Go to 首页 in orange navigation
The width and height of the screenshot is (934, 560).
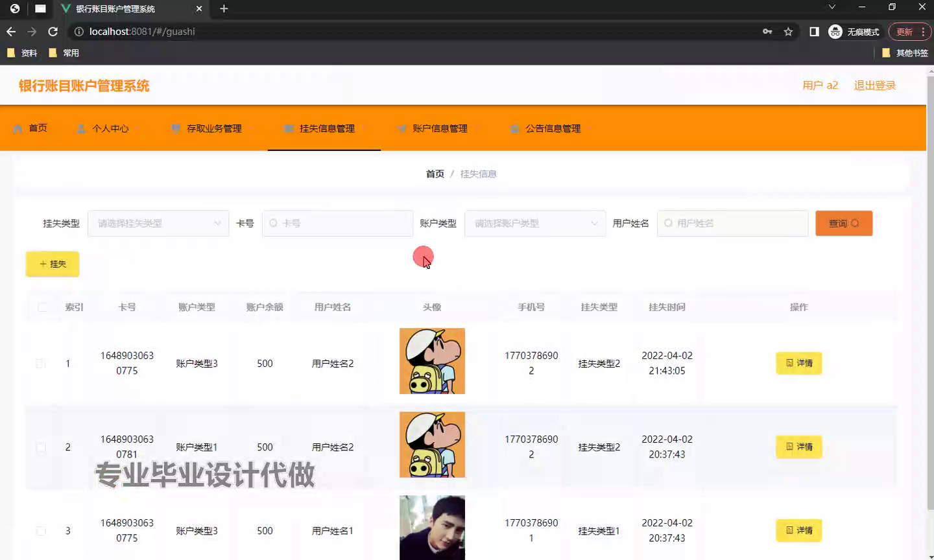tap(30, 128)
